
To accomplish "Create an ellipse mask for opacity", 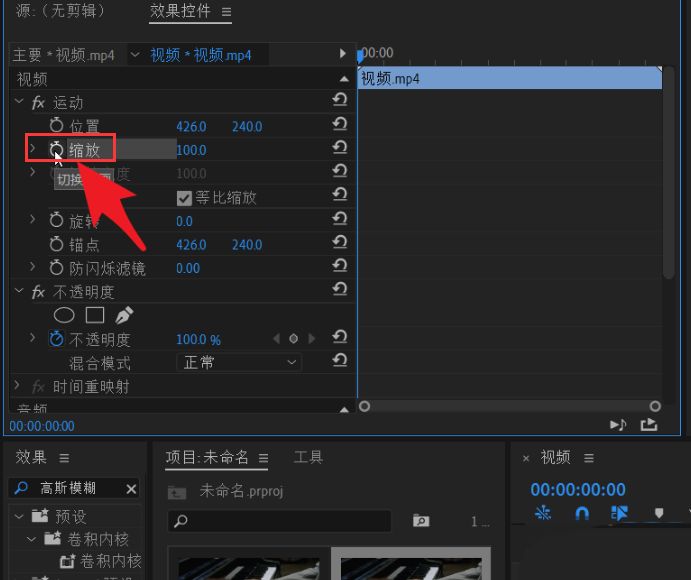I will point(63,315).
